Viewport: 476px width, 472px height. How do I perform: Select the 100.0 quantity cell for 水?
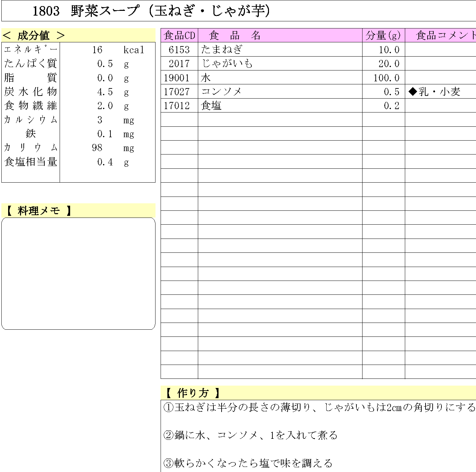(x=386, y=78)
